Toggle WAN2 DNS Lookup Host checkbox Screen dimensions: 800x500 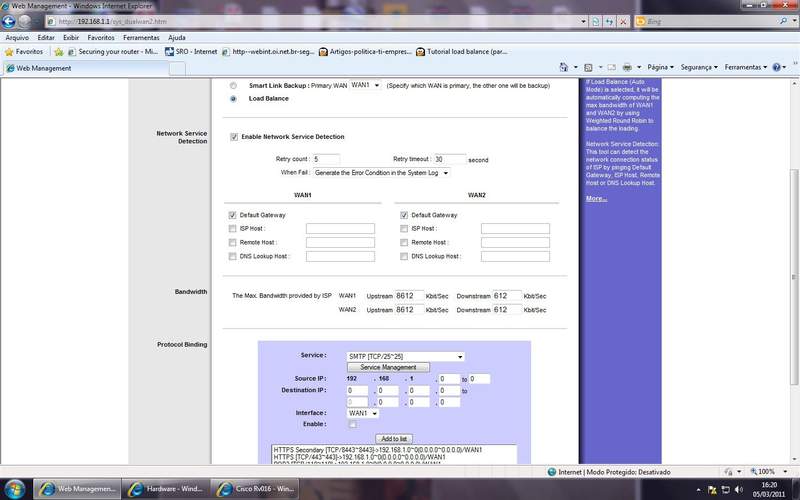pyautogui.click(x=404, y=256)
